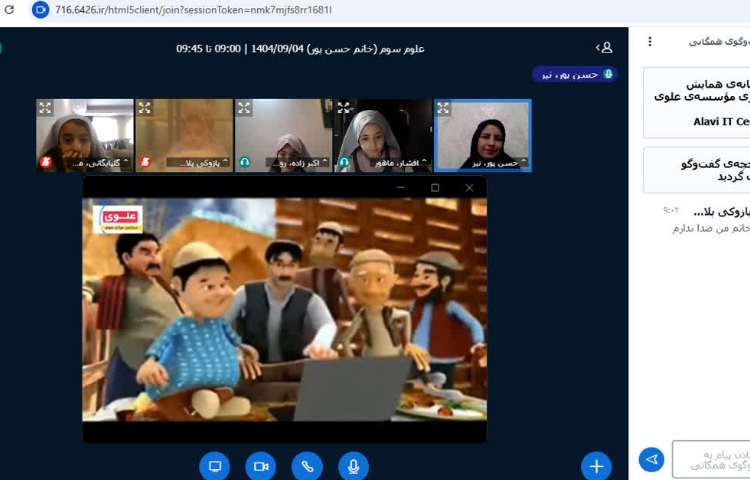Image resolution: width=750 pixels, height=480 pixels.
Task: Open the chat options three-dot menu
Action: click(x=649, y=42)
